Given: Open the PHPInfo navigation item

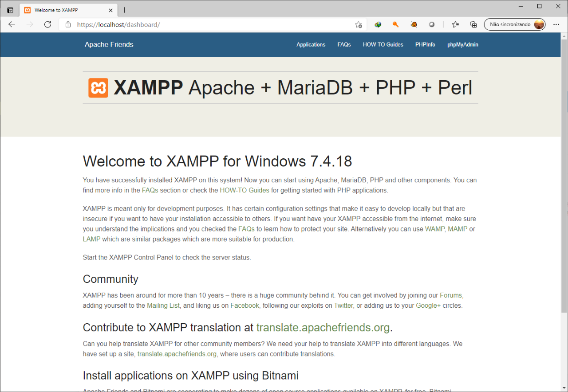Looking at the screenshot, I should 425,44.
